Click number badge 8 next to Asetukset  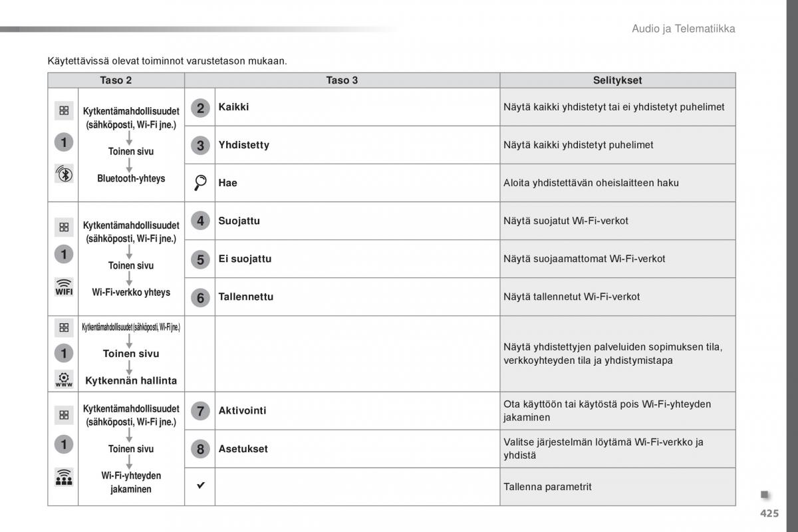[200, 449]
